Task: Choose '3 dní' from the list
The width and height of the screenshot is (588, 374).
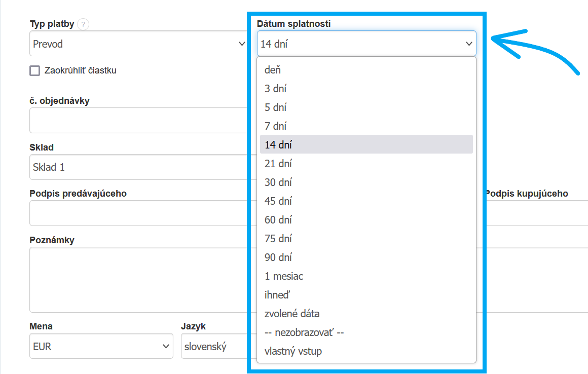Action: click(276, 89)
